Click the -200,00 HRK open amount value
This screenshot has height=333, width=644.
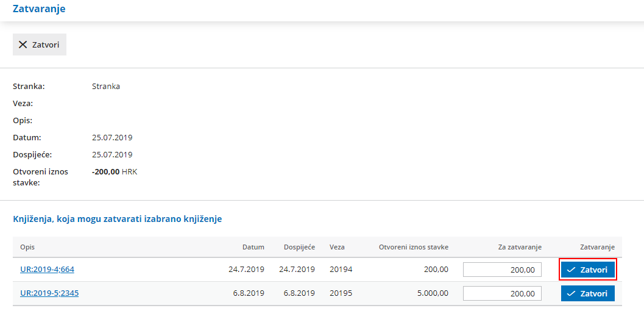pyautogui.click(x=115, y=172)
